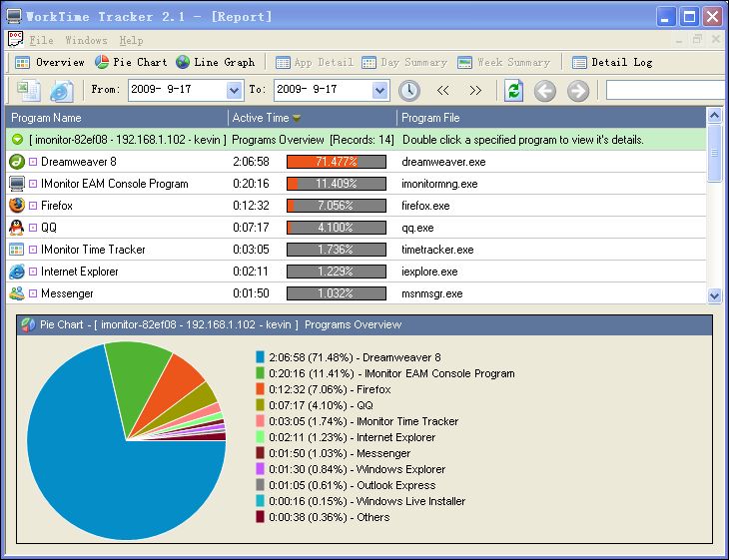729x560 pixels.
Task: Expand the Internet Explorer row
Action: [33, 272]
